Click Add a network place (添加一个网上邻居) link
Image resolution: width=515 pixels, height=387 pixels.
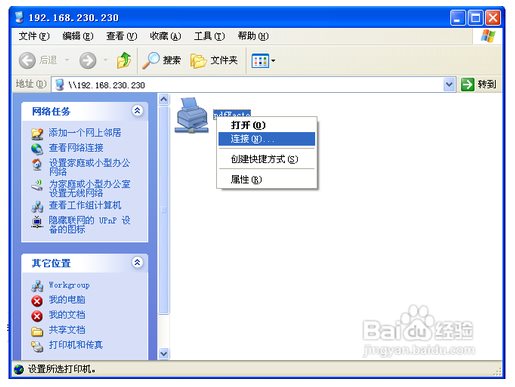tap(85, 133)
